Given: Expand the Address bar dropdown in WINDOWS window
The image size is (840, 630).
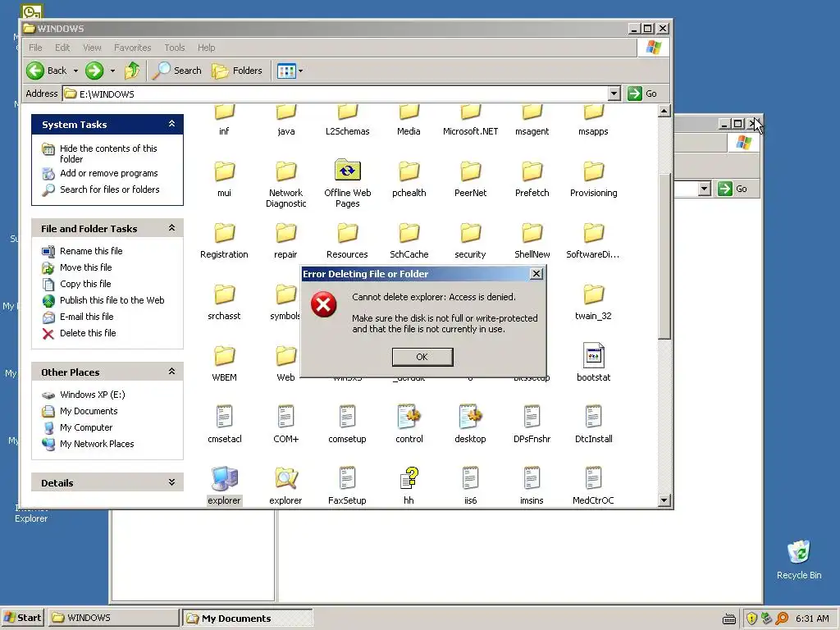Looking at the screenshot, I should [x=614, y=94].
